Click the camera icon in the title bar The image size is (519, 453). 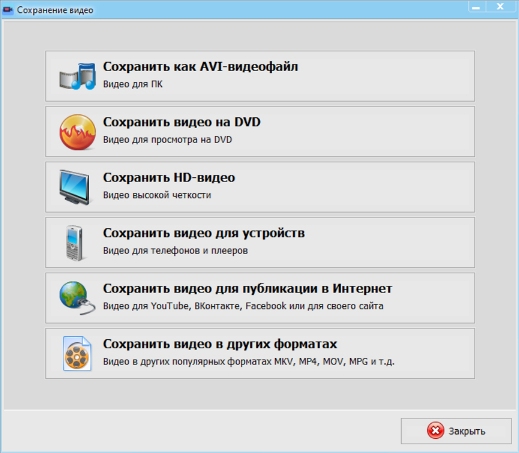point(7,10)
